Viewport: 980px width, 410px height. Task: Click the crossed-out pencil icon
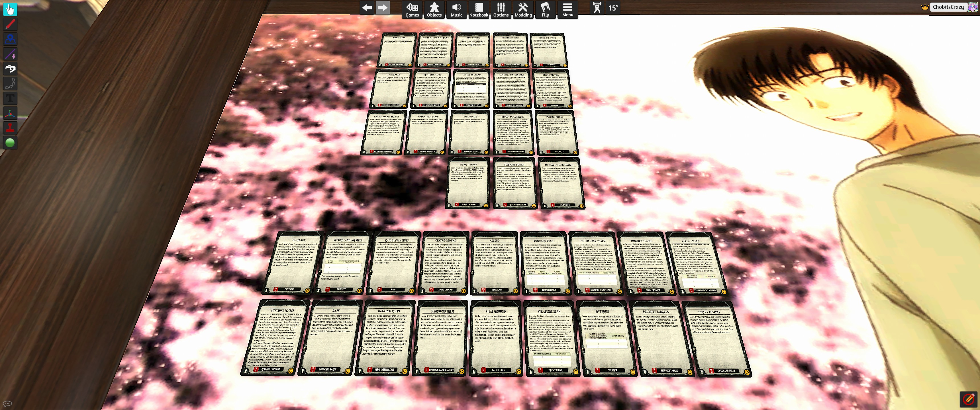pos(969,399)
